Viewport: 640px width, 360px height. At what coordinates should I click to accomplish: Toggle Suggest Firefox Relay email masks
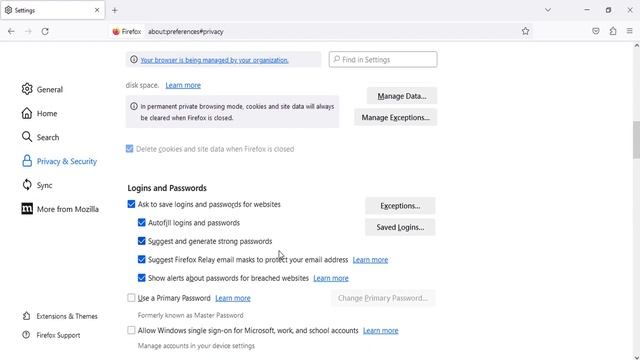[x=142, y=259]
